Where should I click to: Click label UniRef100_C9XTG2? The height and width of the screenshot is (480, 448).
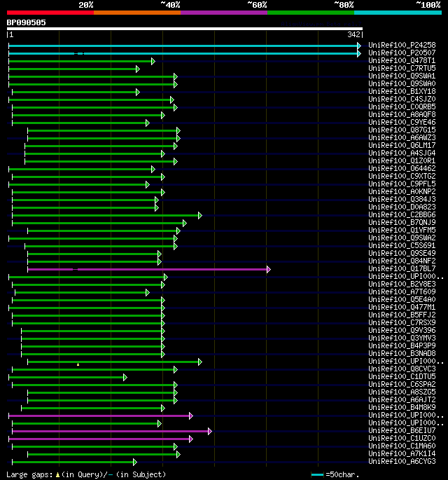(x=402, y=176)
